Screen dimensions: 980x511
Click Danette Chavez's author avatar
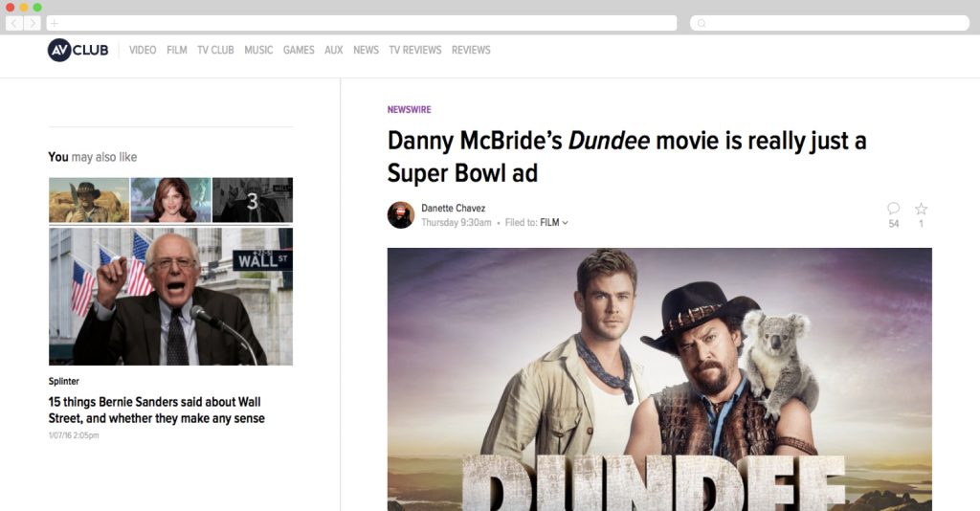[x=400, y=215]
